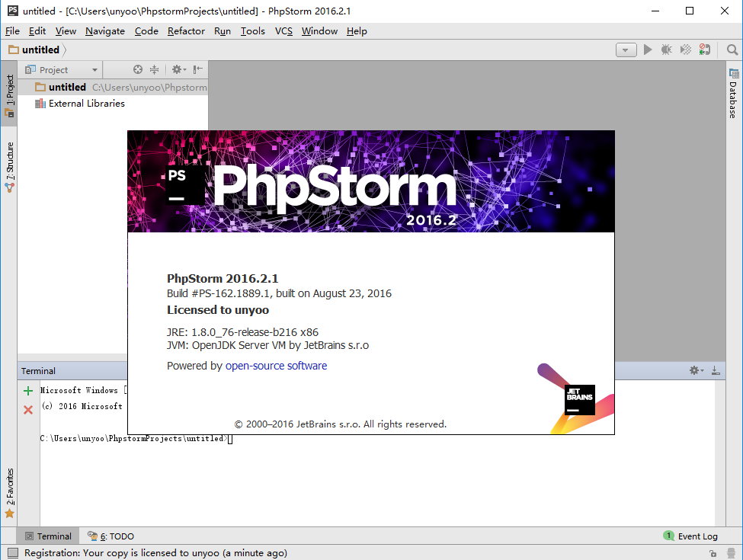743x560 pixels.
Task: Click the red X Close Session icon
Action: tap(28, 410)
